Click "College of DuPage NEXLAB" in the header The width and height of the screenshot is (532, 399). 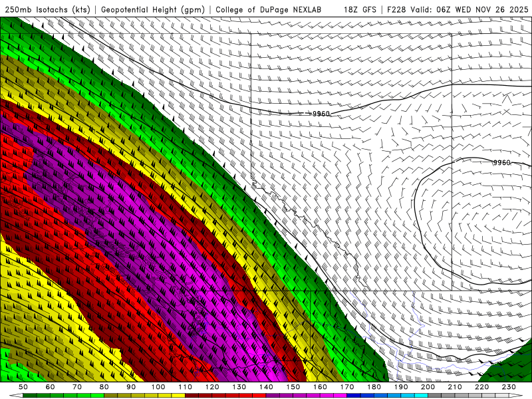click(269, 10)
